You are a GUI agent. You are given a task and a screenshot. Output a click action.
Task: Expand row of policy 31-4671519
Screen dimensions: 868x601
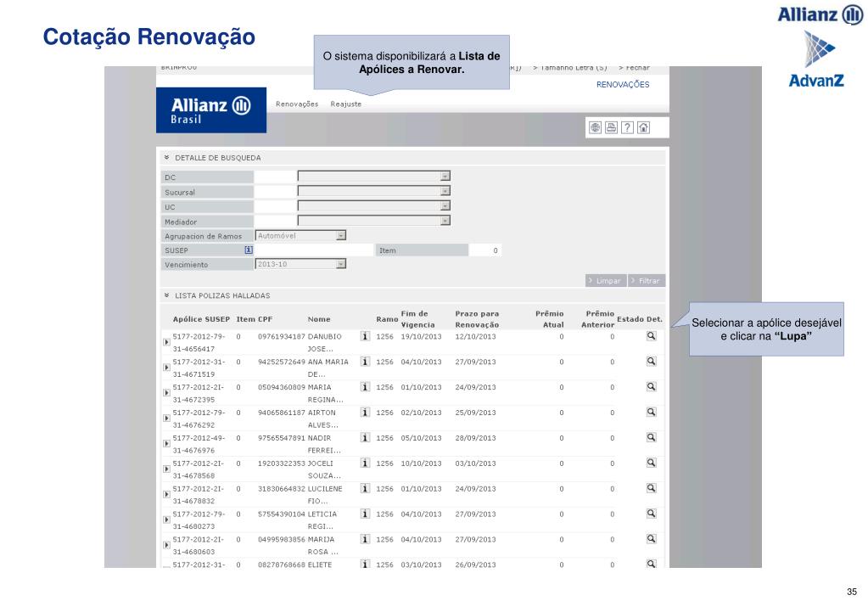(166, 368)
